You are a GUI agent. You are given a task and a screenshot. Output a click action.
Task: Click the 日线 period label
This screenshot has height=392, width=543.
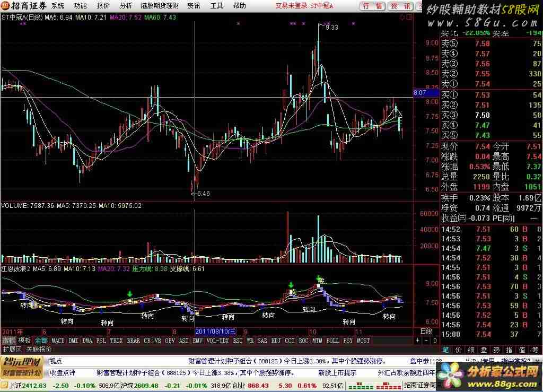point(426,331)
